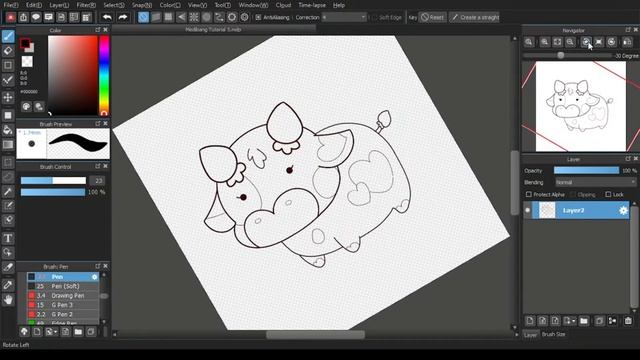
Task: Open the Help menu
Action: pos(339,5)
